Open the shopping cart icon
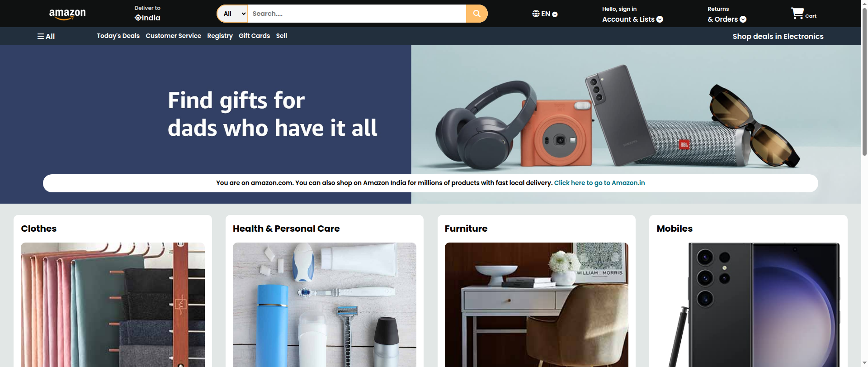Screen dimensions: 868x367 click(797, 13)
